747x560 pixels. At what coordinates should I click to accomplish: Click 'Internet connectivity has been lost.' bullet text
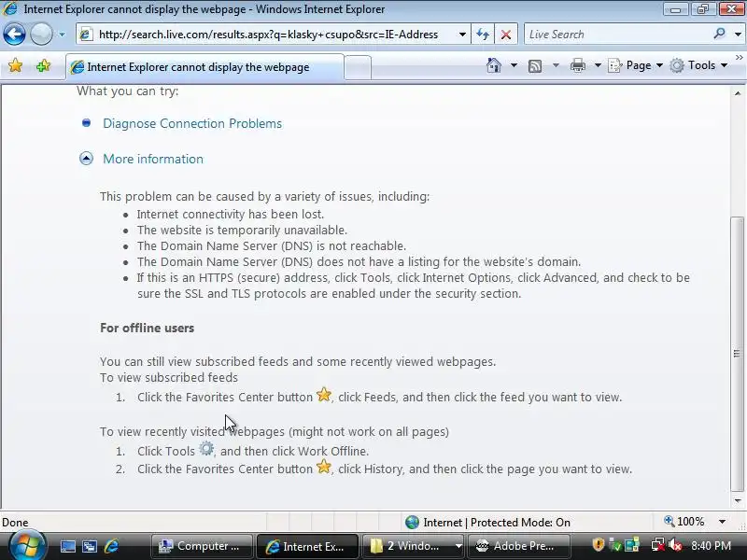(231, 215)
